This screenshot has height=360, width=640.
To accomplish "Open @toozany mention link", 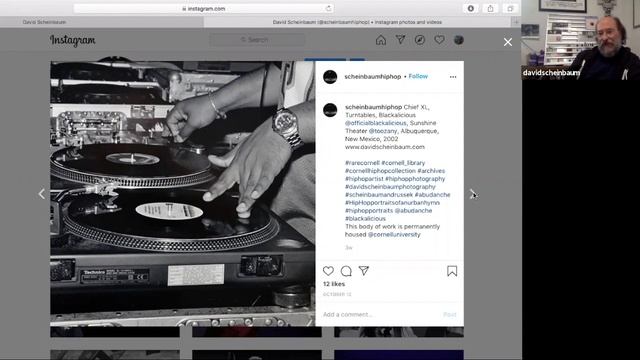I will pos(383,131).
